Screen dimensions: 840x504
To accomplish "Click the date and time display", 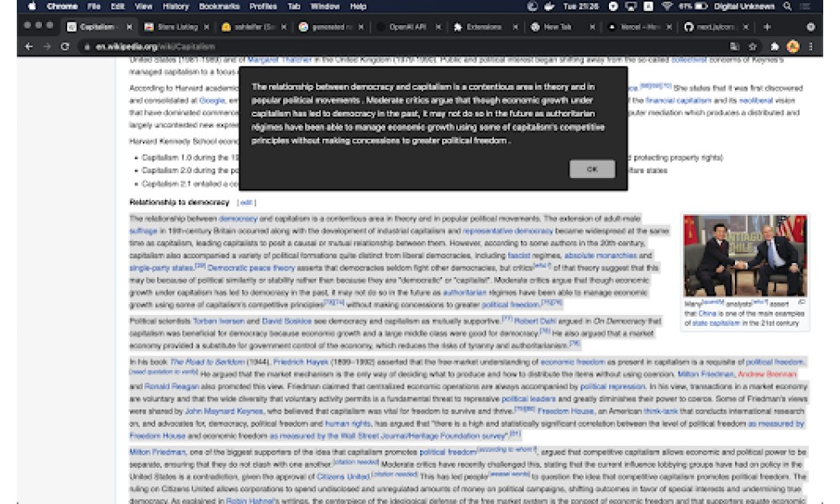I will click(x=580, y=7).
